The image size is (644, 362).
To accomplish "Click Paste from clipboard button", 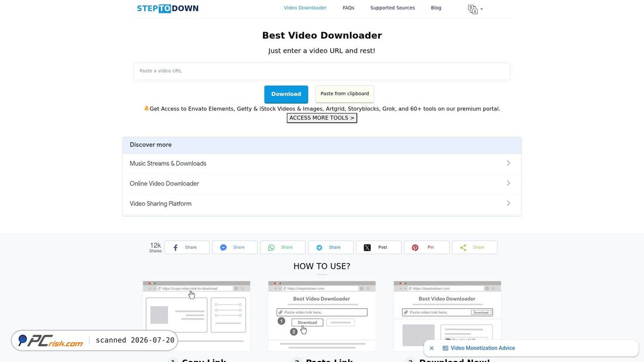I will pyautogui.click(x=345, y=94).
